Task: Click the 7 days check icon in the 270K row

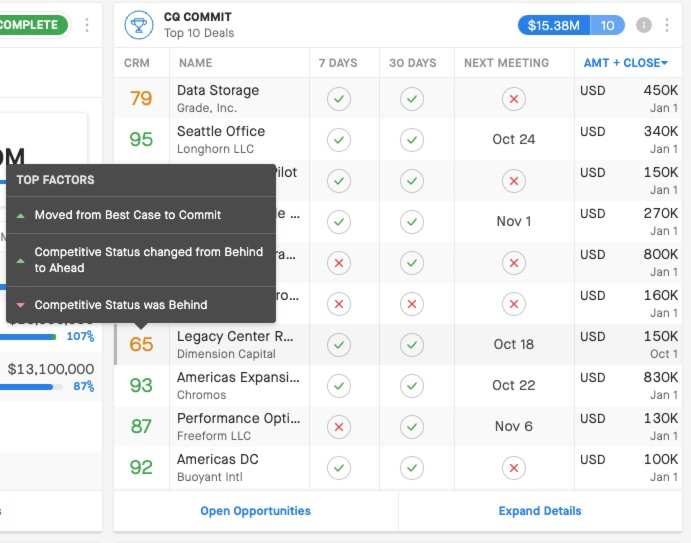Action: tap(339, 222)
